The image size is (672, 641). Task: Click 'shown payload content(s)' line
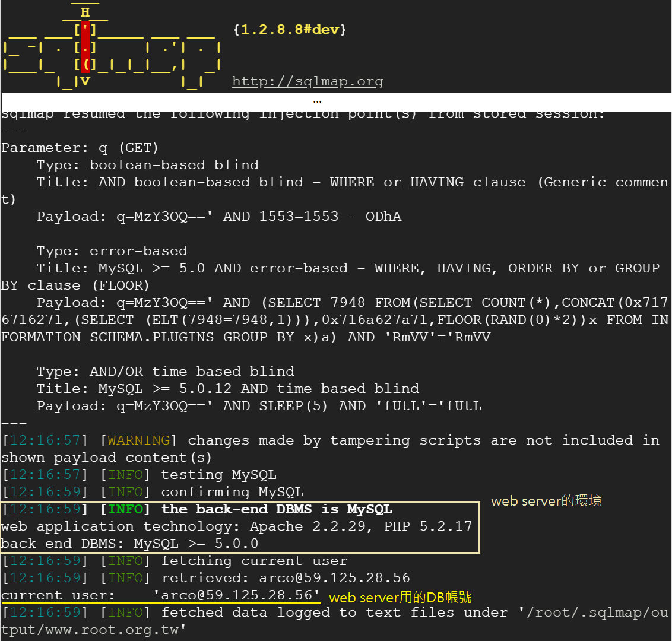[107, 458]
